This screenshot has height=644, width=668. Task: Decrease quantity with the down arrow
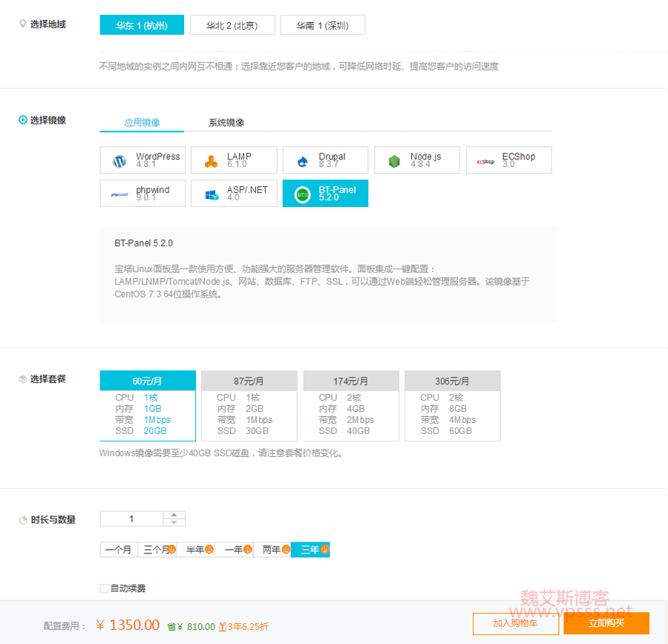pyautogui.click(x=174, y=523)
